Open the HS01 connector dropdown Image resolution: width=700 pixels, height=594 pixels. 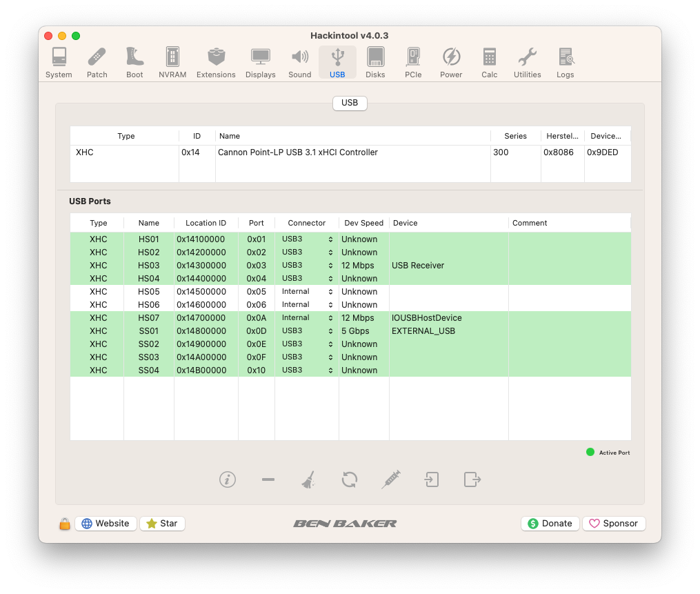(x=307, y=239)
